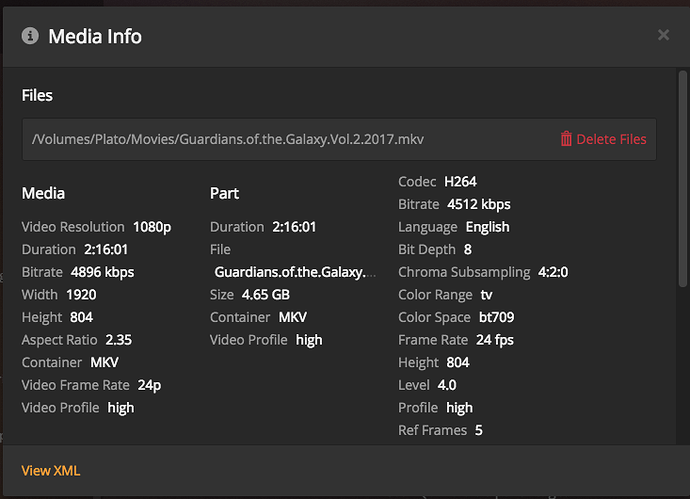Click the H264 codec value
Viewport: 690px width, 499px height.
(462, 182)
